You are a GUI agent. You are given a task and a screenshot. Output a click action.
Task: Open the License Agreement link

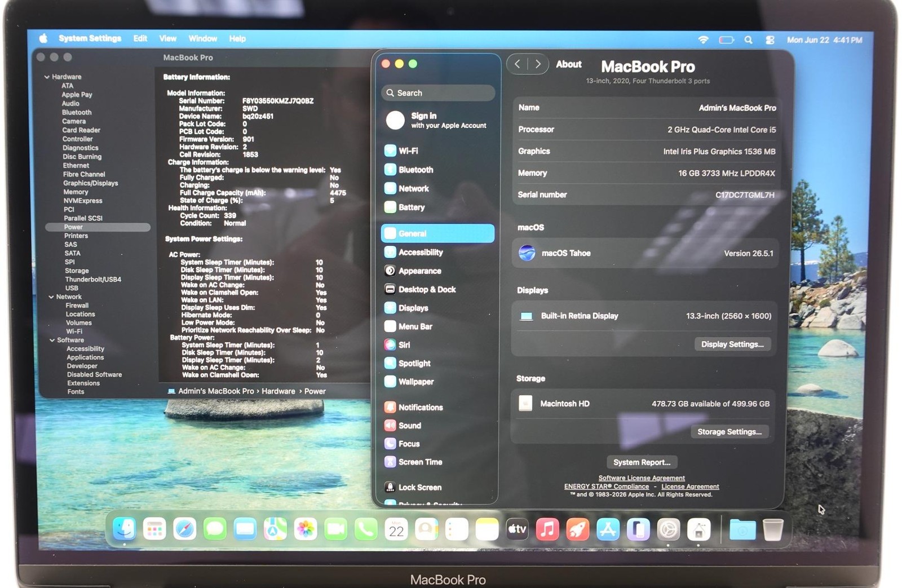[x=690, y=486]
